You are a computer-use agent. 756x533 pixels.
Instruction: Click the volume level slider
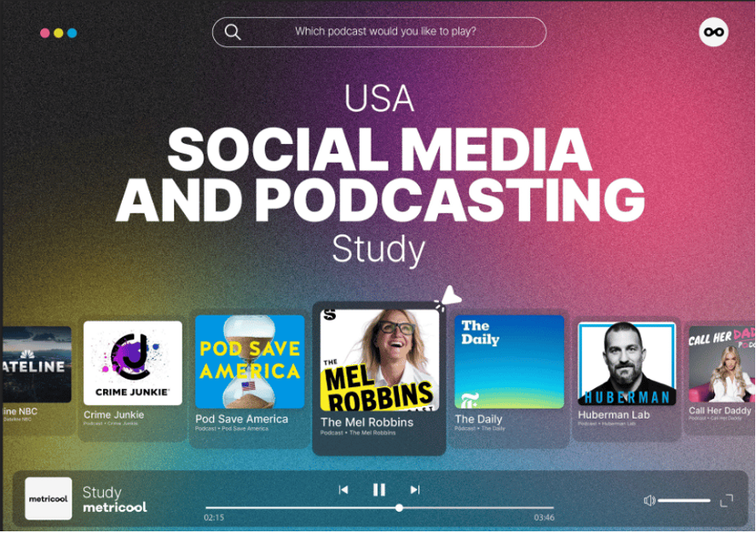pyautogui.click(x=684, y=501)
